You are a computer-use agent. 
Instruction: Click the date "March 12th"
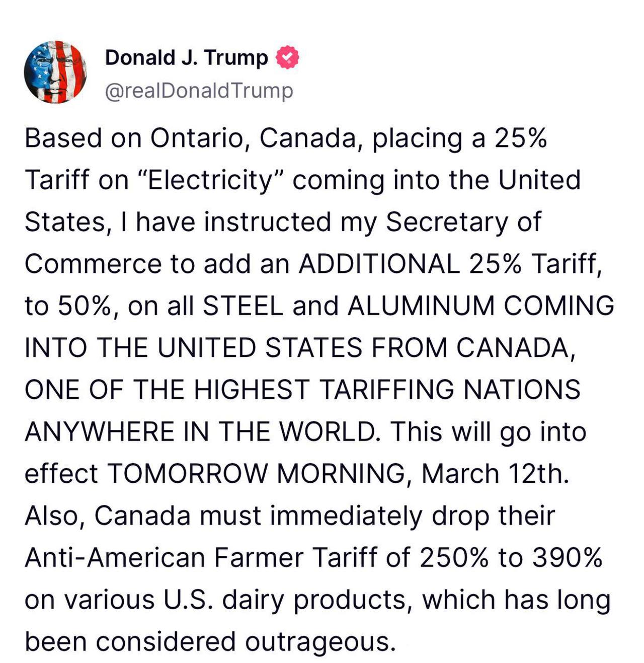[495, 474]
